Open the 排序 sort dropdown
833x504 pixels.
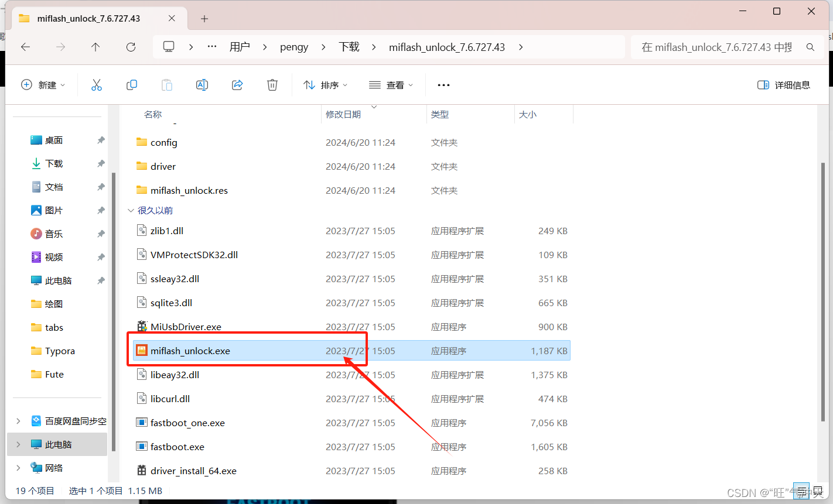[325, 85]
